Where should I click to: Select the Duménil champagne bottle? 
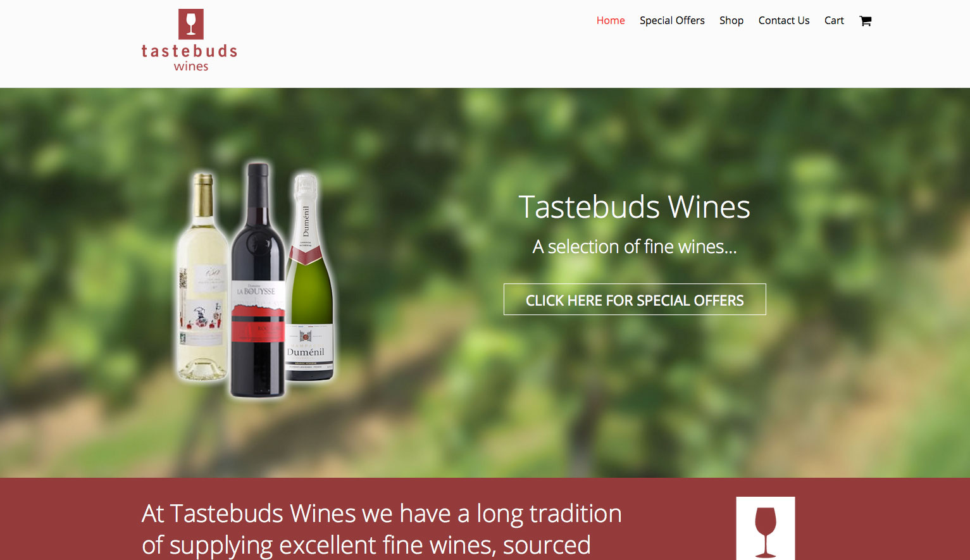coord(309,277)
